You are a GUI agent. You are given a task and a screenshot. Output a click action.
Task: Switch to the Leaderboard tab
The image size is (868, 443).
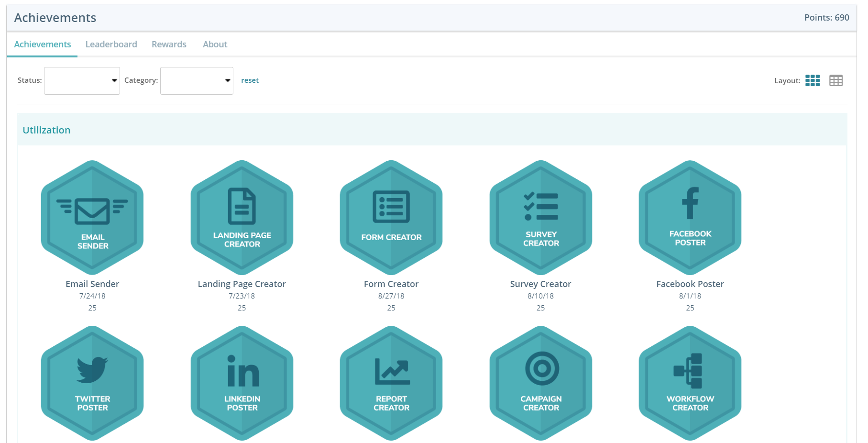point(111,44)
